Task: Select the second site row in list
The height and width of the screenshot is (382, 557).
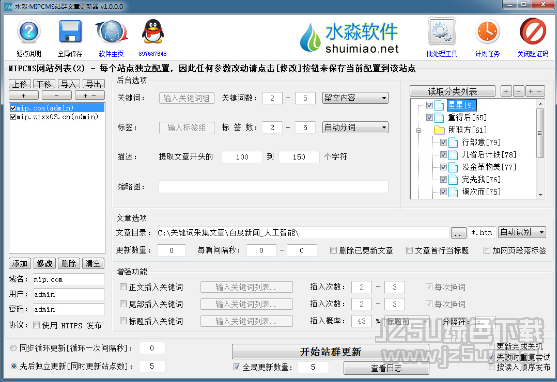Action: click(57, 117)
